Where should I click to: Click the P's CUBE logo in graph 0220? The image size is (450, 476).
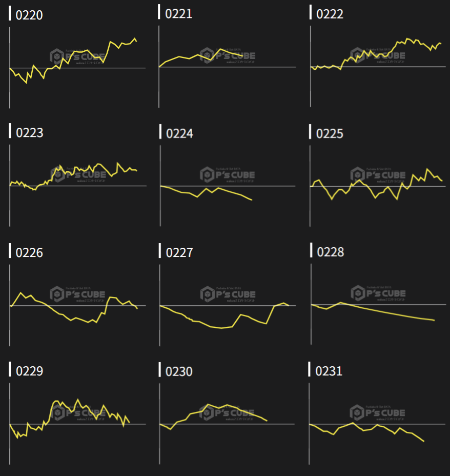[x=77, y=56]
